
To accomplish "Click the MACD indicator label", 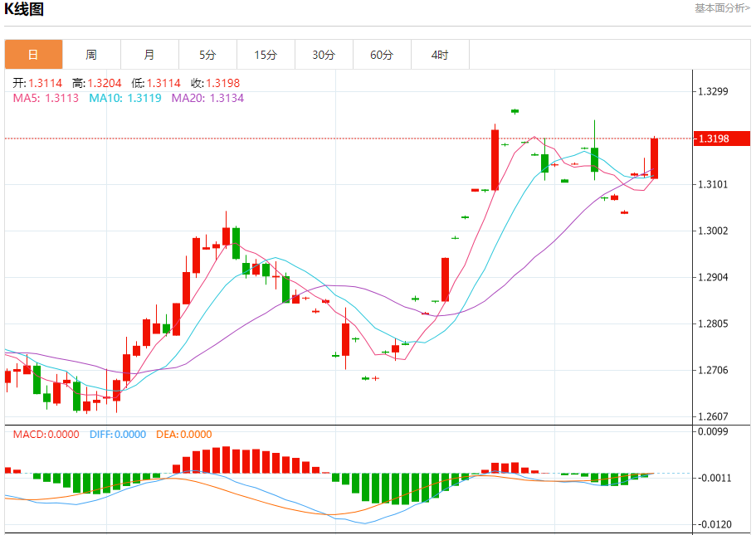I will tap(41, 434).
